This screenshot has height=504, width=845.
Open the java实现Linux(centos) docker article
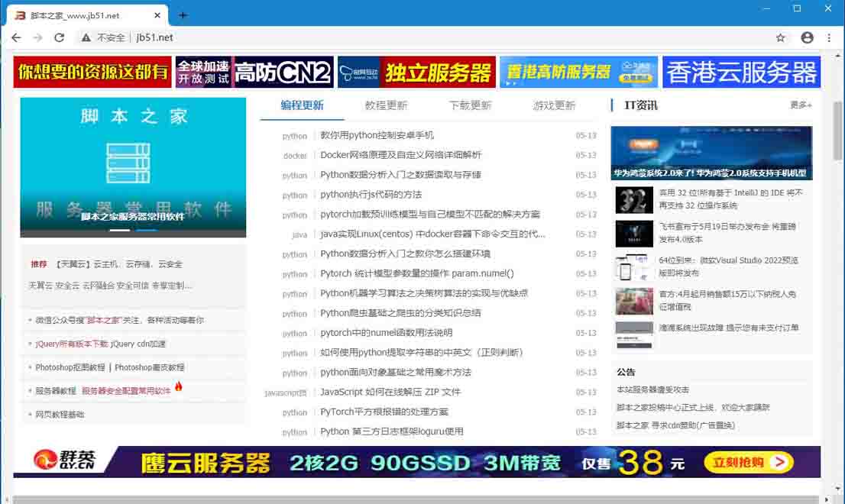(432, 234)
